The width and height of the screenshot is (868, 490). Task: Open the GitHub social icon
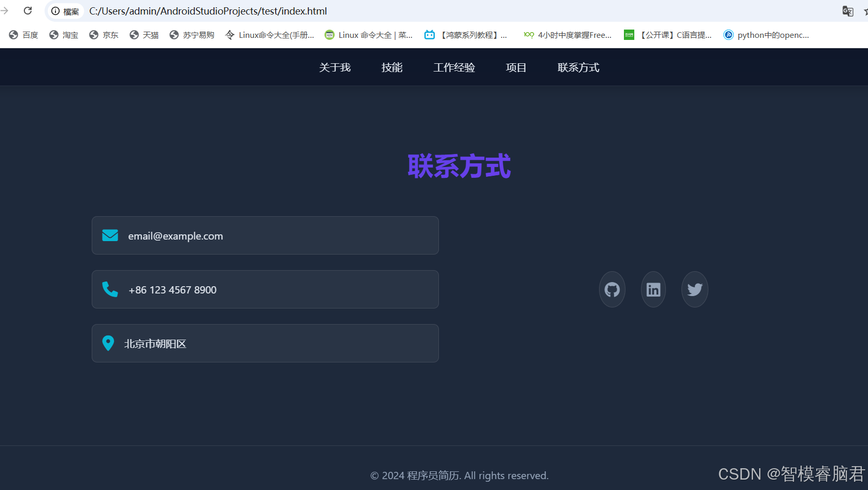612,289
